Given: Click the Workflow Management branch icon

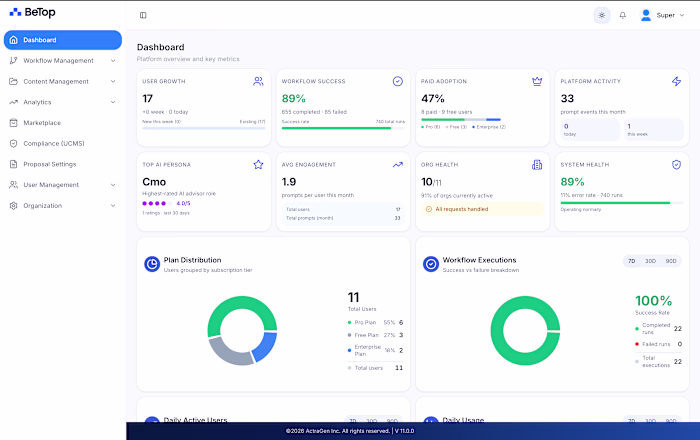Looking at the screenshot, I should point(13,61).
